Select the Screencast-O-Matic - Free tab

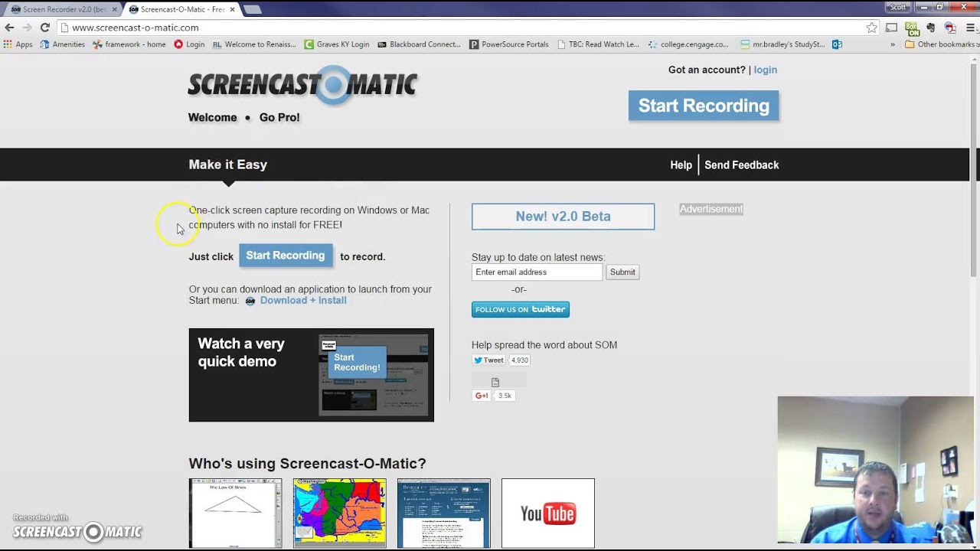pyautogui.click(x=181, y=9)
